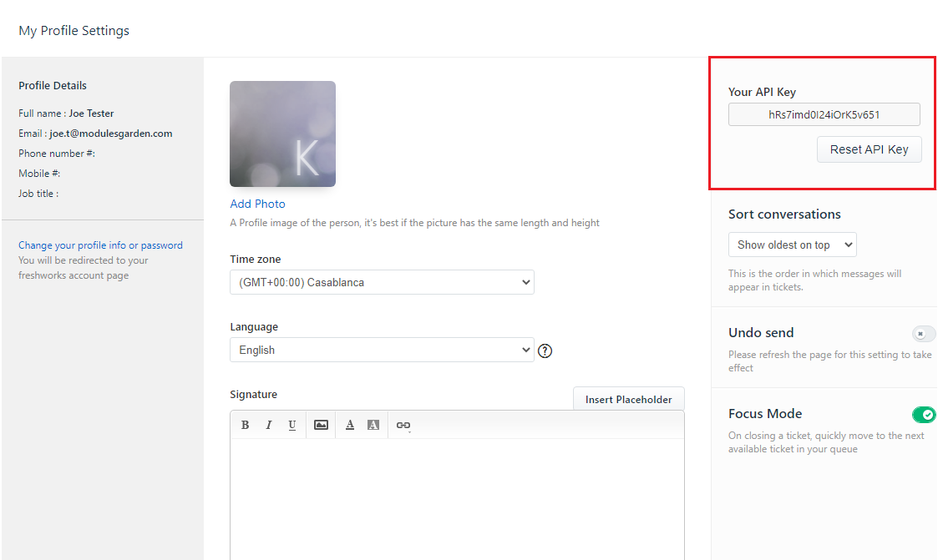
Task: Click the Focus Mode heading
Action: (765, 414)
